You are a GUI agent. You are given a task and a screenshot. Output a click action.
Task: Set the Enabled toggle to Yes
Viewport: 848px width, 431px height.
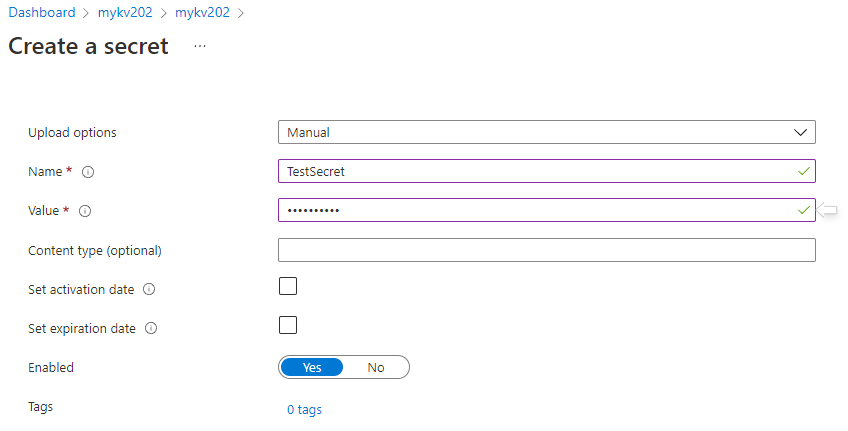[x=312, y=367]
